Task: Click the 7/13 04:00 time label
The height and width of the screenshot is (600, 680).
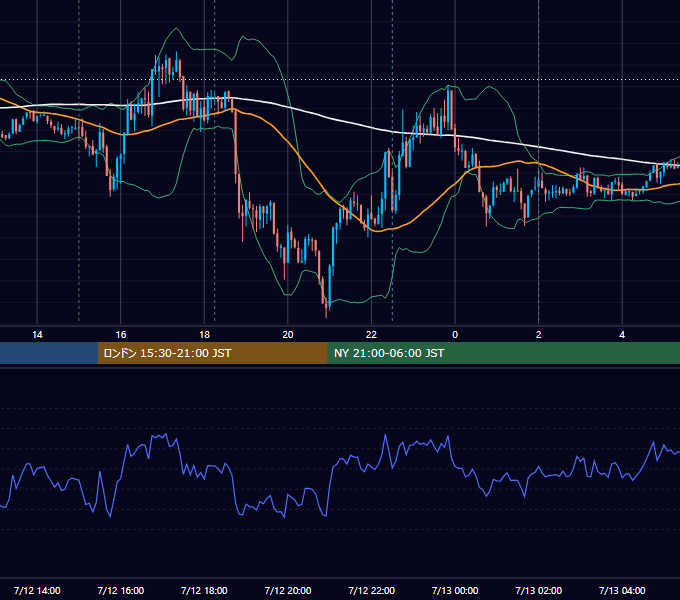Action: [x=622, y=590]
